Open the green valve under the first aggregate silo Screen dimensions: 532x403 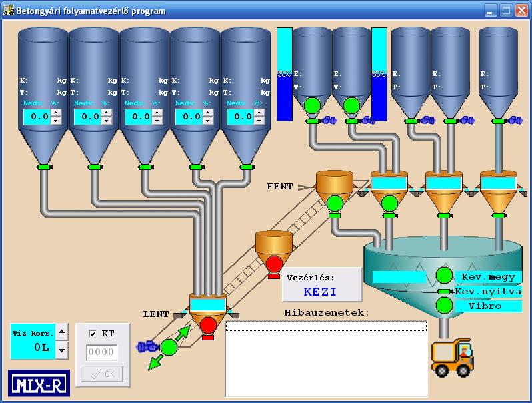tap(44, 167)
